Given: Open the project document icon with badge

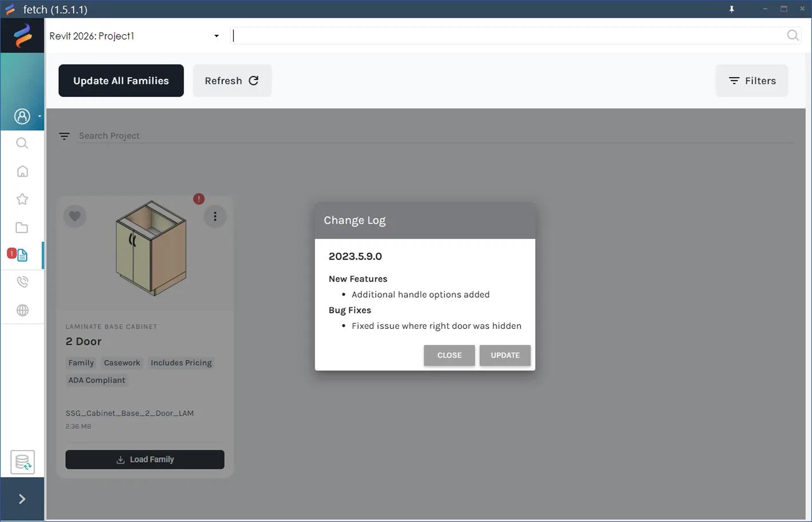Looking at the screenshot, I should point(22,255).
